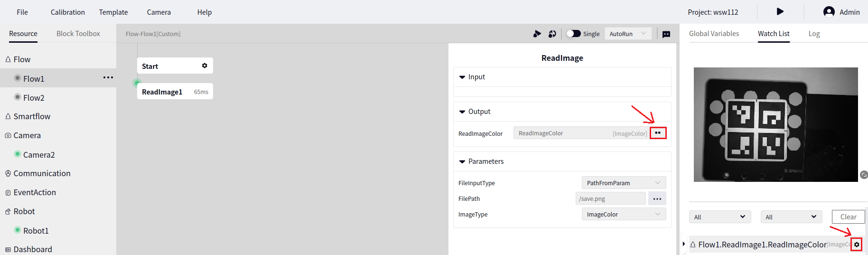This screenshot has width=868, height=255.
Task: Open the Calibration menu
Action: tap(68, 12)
